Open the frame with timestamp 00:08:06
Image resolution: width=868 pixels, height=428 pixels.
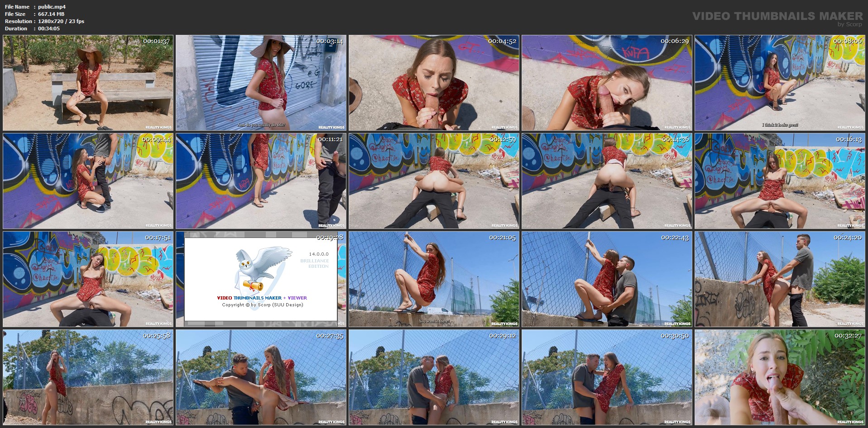(780, 83)
